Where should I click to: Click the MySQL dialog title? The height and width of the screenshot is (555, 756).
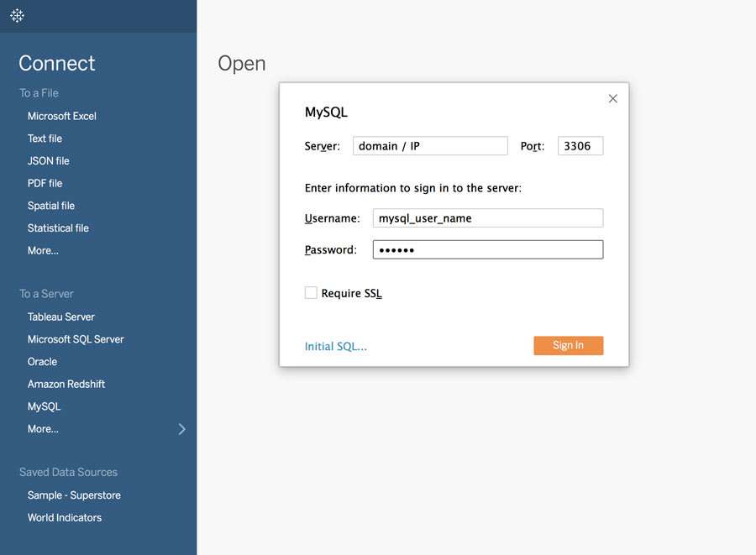326,113
